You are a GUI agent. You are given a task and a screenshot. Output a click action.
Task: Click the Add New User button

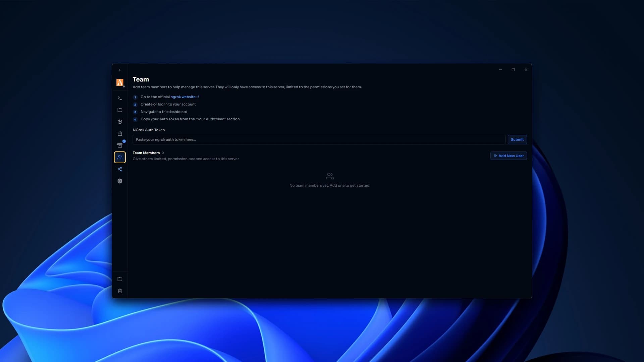508,156
